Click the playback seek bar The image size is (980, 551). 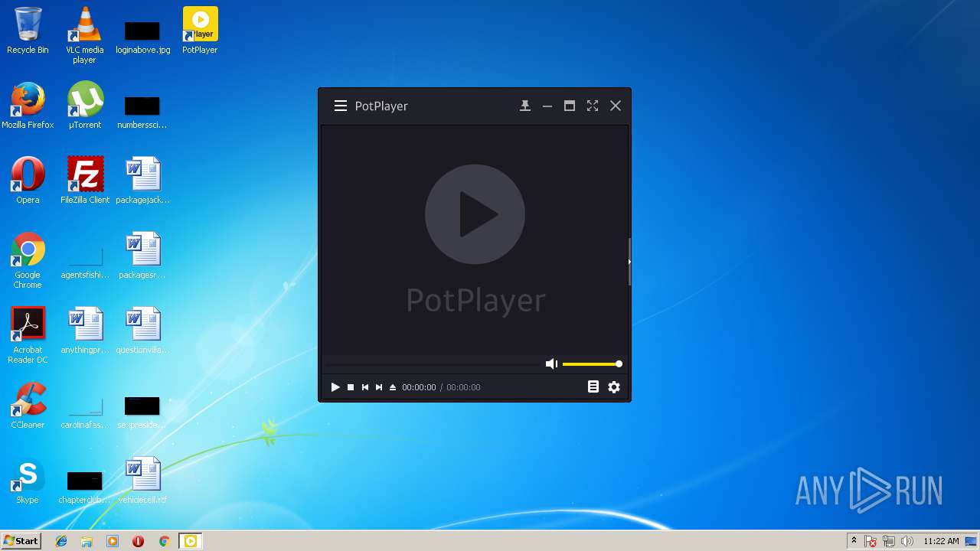point(433,364)
